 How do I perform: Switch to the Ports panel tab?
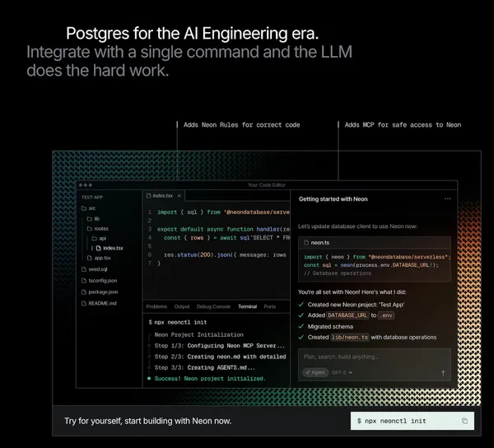270,306
